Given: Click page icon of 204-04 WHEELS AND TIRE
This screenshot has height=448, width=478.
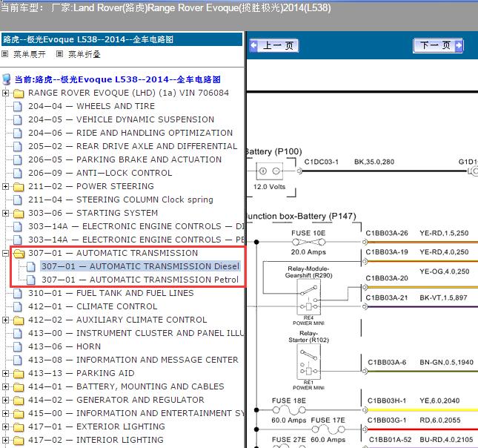Looking at the screenshot, I should click(18, 107).
